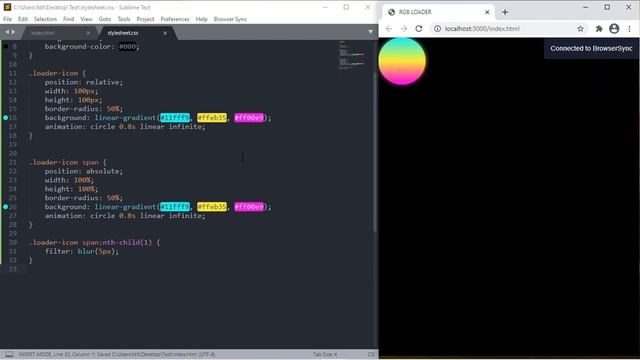Click 'border-radius: 50%;' on line 25
Screen dimensions: 640x360
[84, 198]
